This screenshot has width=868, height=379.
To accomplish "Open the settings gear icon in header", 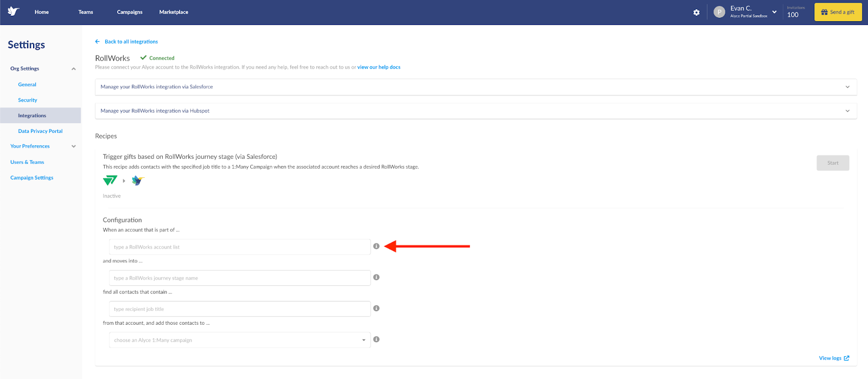I will point(697,12).
